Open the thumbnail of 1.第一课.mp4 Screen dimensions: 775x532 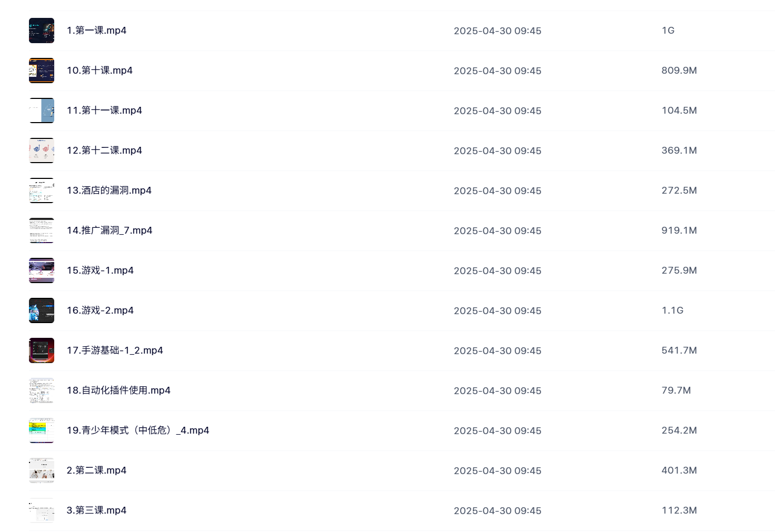[x=42, y=31]
